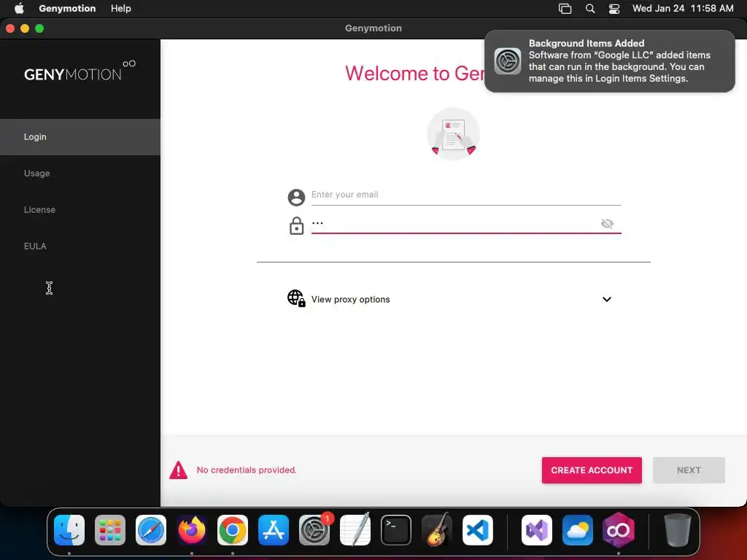This screenshot has width=747, height=560.
Task: Open TextEdit from the Dock
Action: (355, 530)
